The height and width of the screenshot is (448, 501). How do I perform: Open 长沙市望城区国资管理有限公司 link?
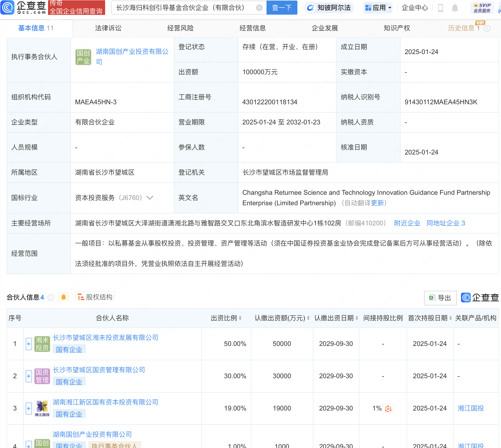(99, 370)
